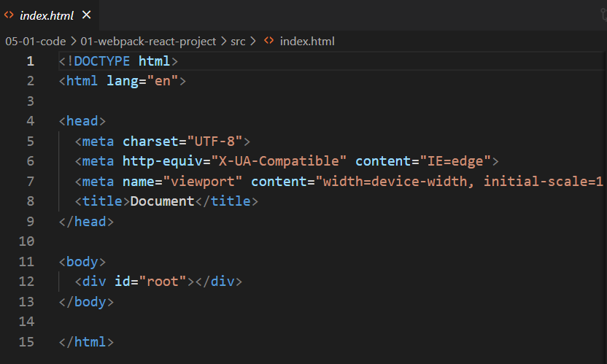Click the "root" id value on line 12
607x364 pixels.
click(162, 281)
